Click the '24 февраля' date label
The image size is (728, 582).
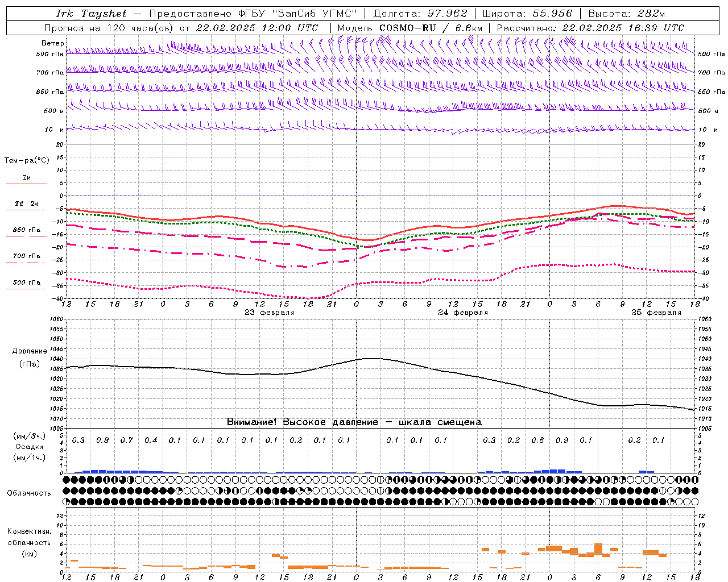click(x=463, y=313)
